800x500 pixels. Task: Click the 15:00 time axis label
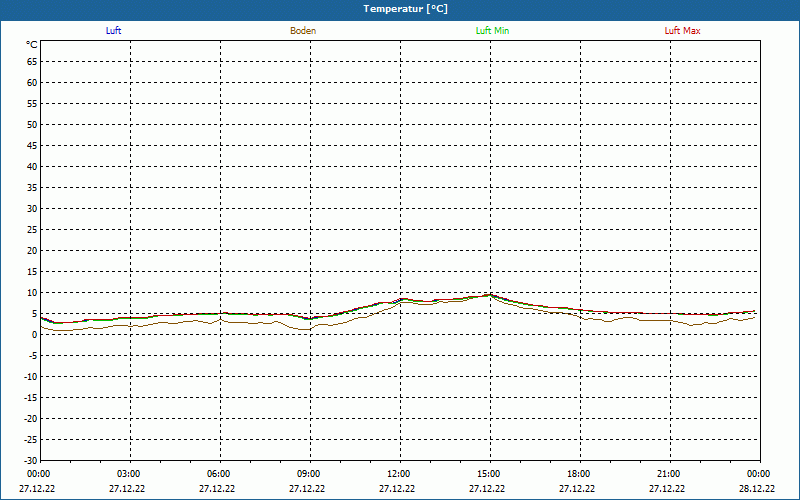(489, 474)
